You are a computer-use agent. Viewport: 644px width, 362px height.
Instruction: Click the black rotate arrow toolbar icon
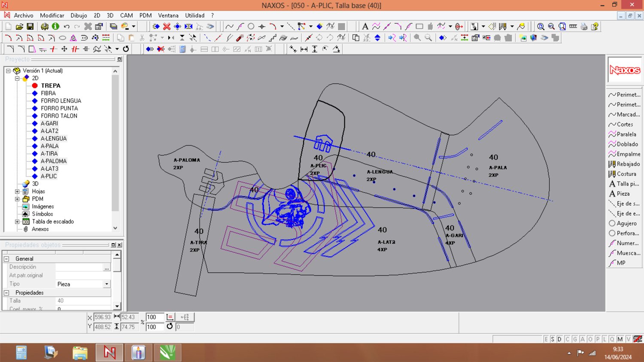click(x=126, y=49)
